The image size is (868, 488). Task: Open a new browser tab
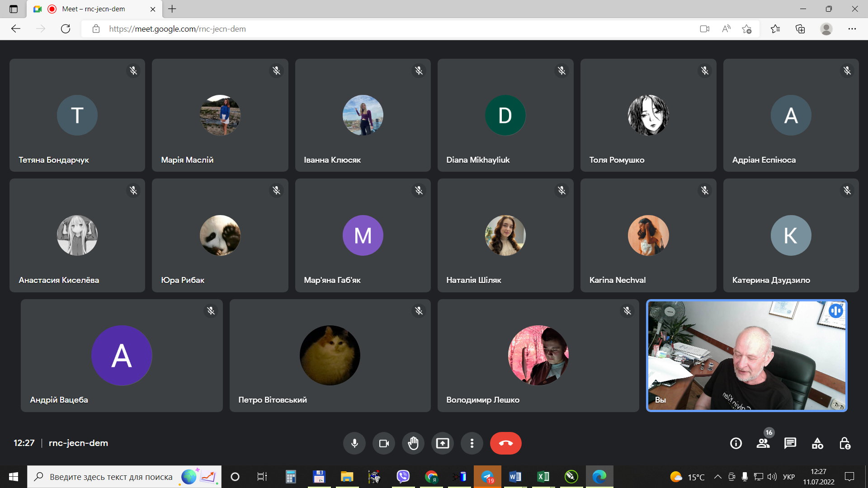pyautogui.click(x=172, y=9)
